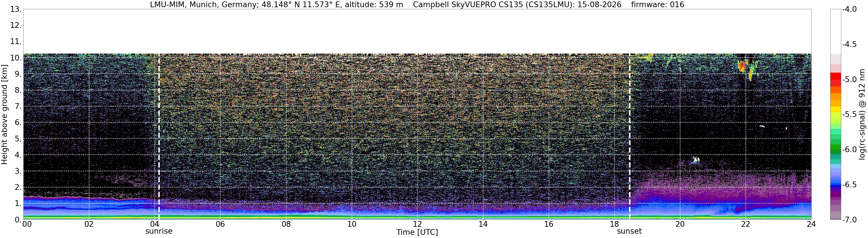868x238 pixels.
Task: Click the yellow section of the colorbar
Action: (836, 110)
